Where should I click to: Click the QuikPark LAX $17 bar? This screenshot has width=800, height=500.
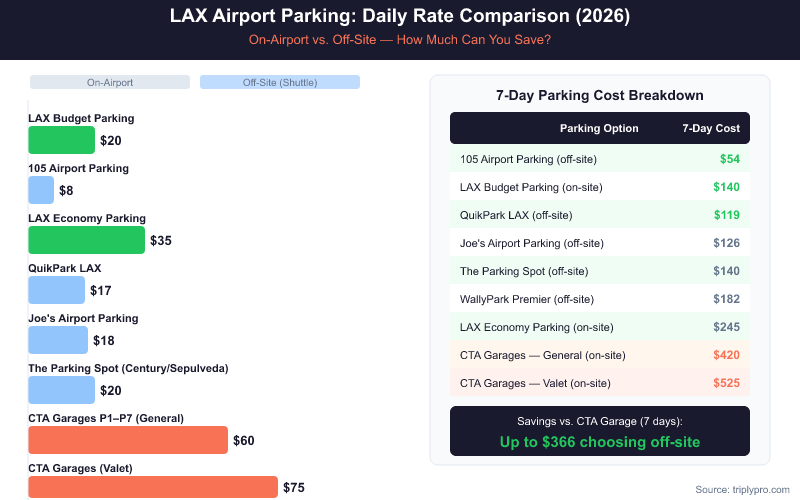tap(56, 290)
